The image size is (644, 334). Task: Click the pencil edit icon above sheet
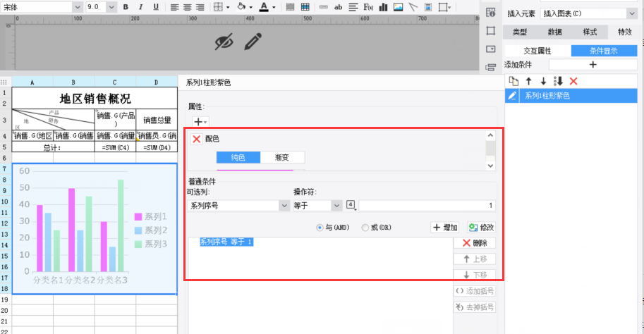click(x=253, y=42)
